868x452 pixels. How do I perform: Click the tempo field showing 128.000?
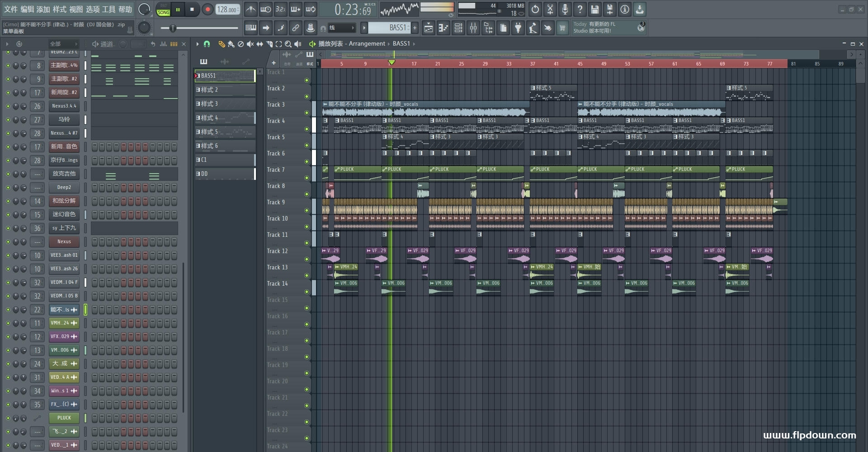(x=227, y=9)
